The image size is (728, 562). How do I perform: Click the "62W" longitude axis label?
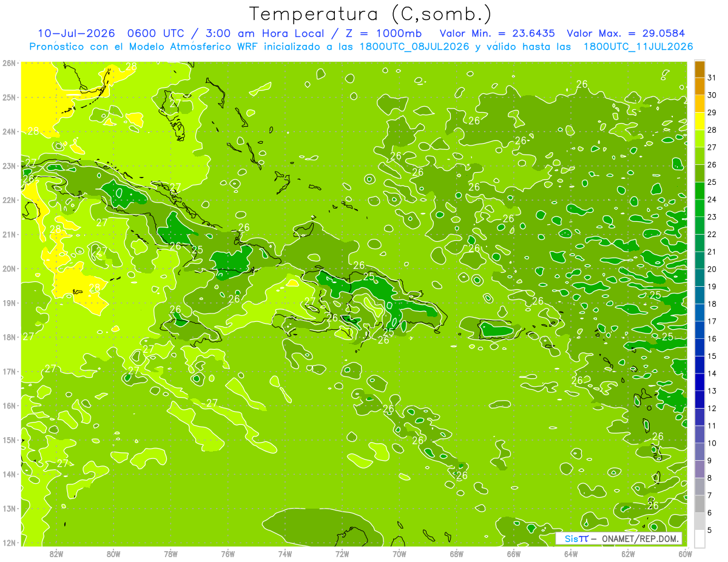pyautogui.click(x=628, y=554)
